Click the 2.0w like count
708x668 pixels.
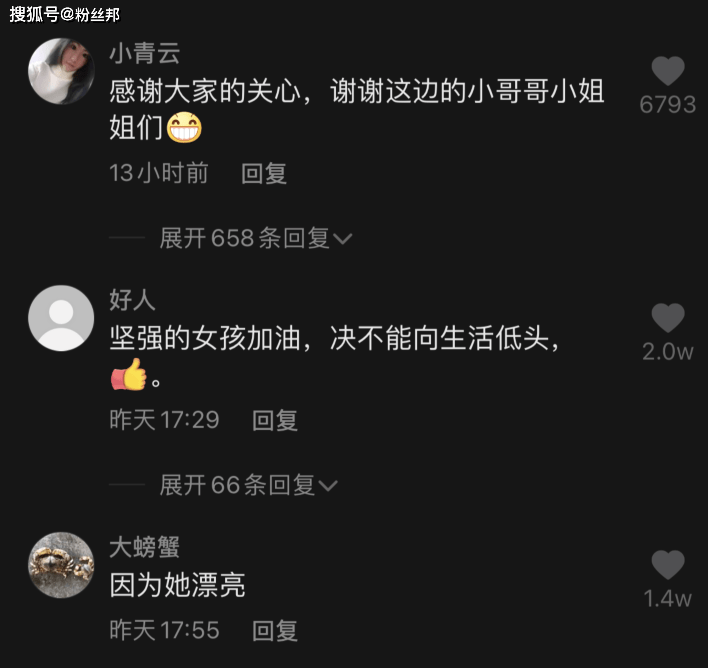click(668, 352)
